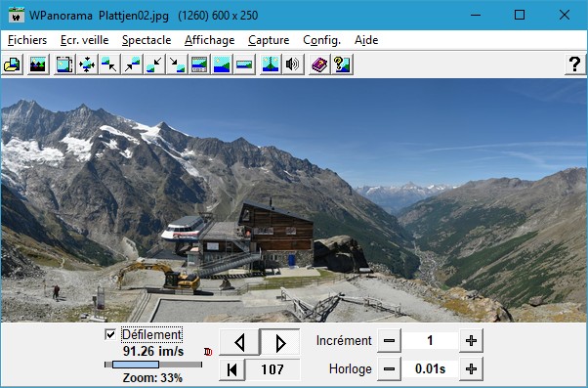588x388 pixels.
Task: Move window to the bottom-left corner icon
Action: point(154,65)
